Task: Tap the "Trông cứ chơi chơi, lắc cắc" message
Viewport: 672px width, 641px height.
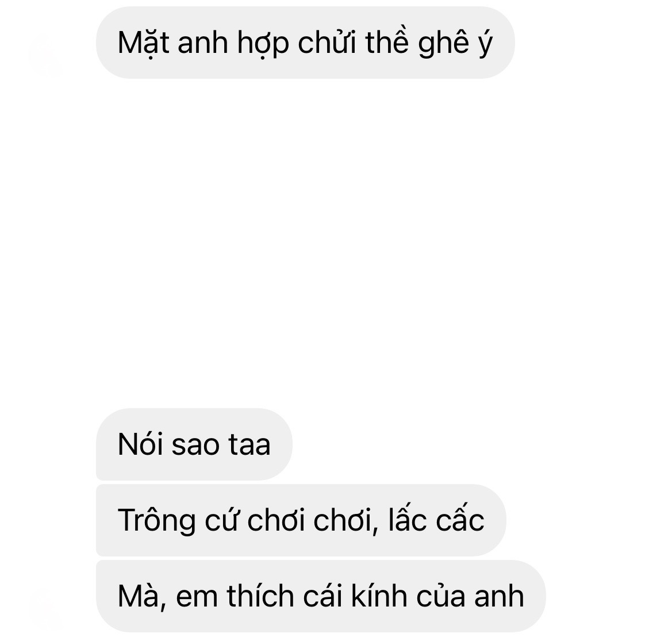Action: (301, 520)
